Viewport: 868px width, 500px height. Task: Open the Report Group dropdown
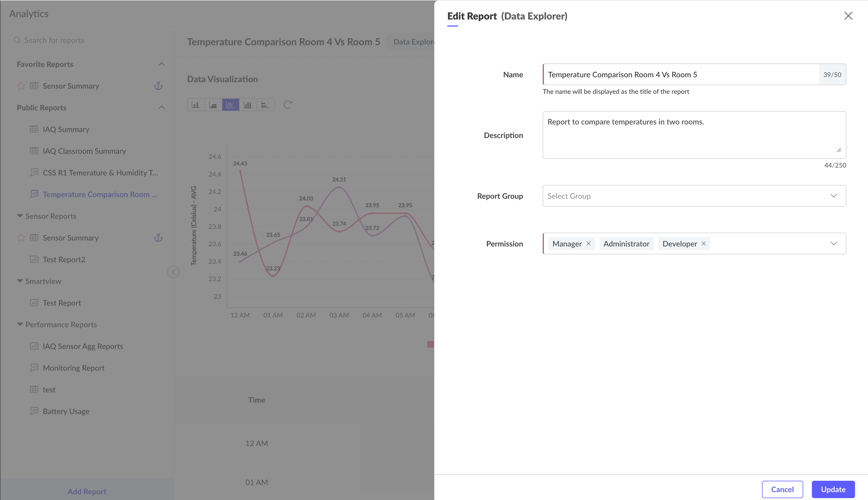(694, 196)
